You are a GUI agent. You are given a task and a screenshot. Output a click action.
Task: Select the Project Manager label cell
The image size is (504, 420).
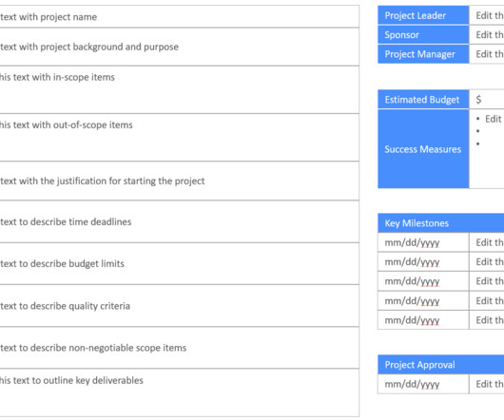[423, 54]
